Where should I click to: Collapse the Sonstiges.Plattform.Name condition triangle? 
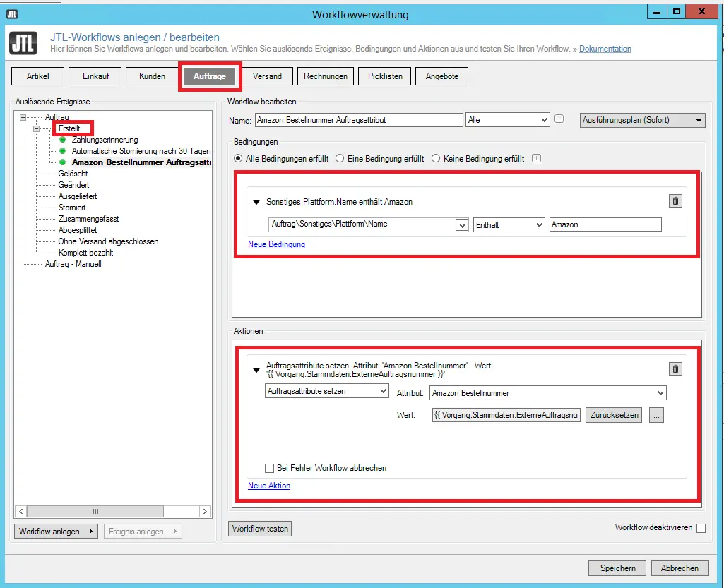pyautogui.click(x=256, y=202)
